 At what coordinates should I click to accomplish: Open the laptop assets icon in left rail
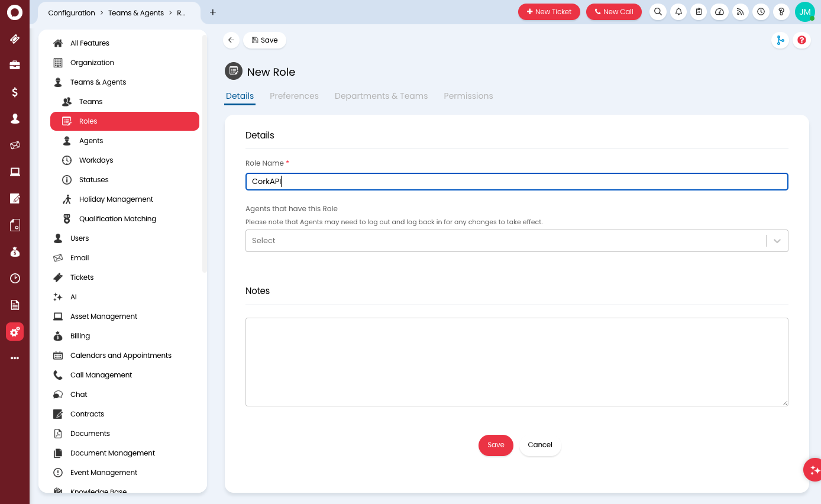click(x=15, y=172)
